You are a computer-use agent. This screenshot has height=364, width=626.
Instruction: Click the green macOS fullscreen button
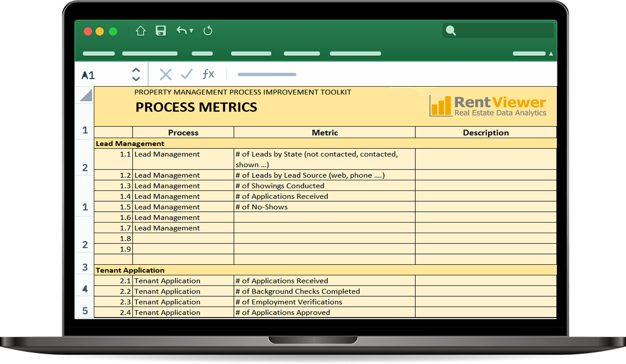coord(113,31)
